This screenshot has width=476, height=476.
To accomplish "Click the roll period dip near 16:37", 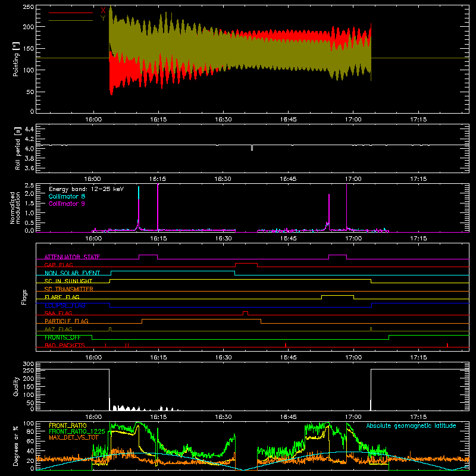I will pos(252,148).
